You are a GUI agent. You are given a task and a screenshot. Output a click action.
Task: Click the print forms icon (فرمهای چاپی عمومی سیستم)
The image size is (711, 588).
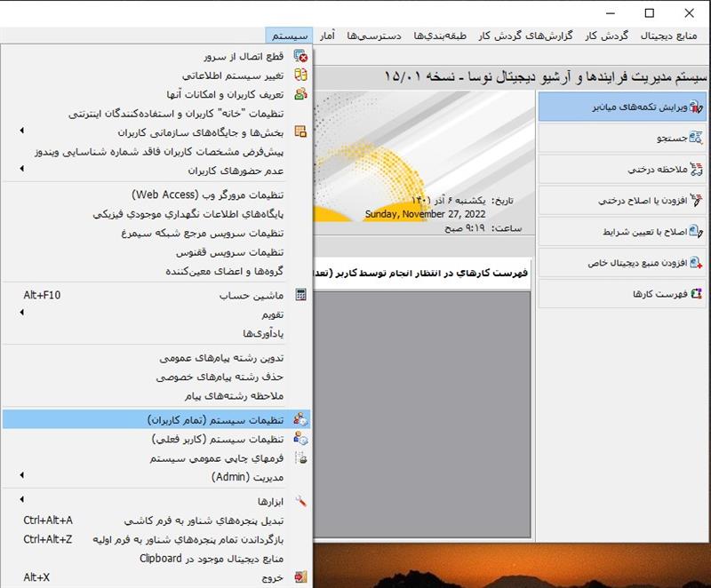300,458
